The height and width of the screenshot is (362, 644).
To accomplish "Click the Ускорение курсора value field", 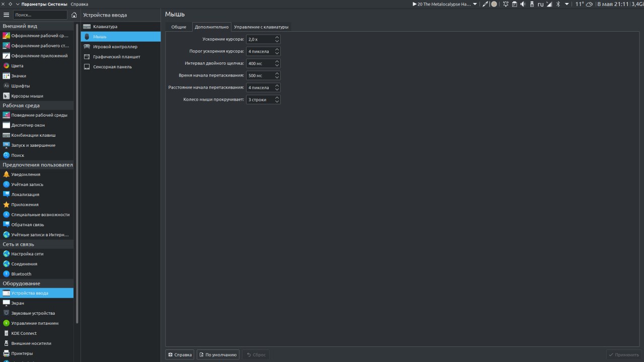I will coord(260,39).
